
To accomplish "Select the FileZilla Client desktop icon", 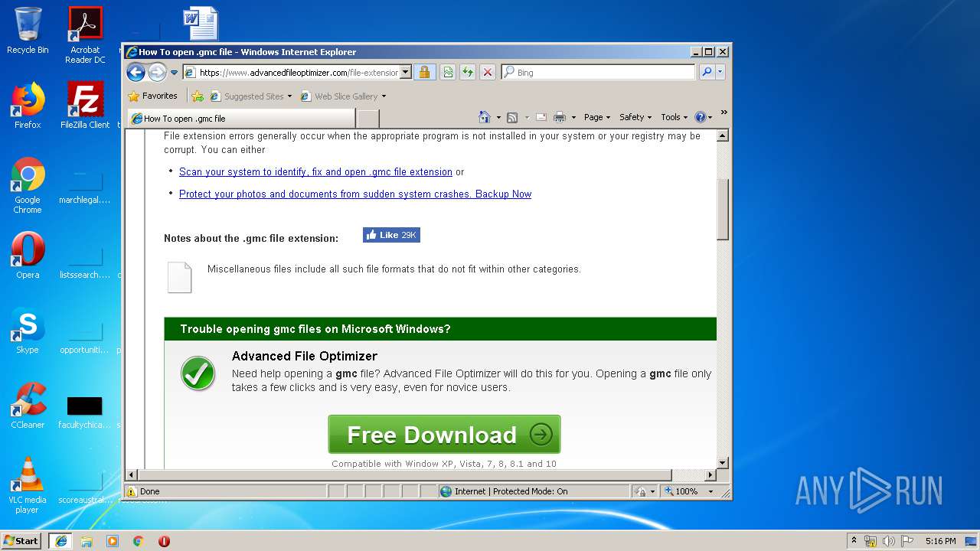I will tap(85, 105).
